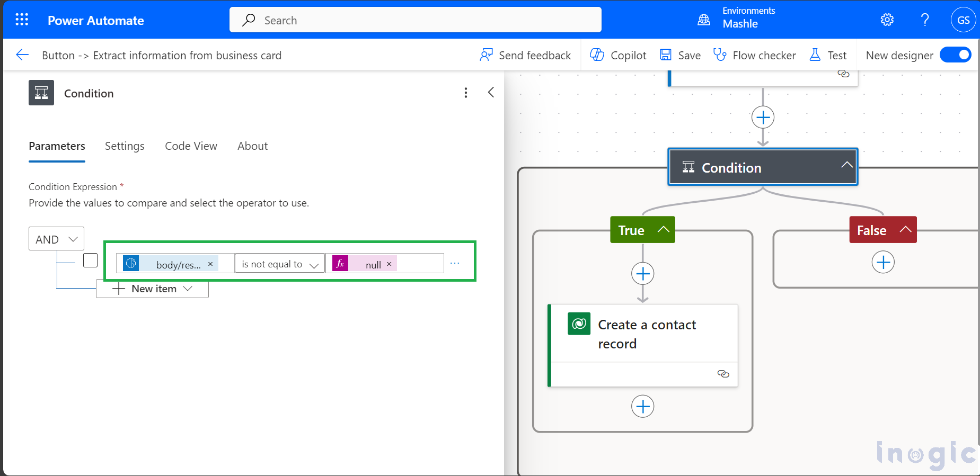Open Condition panel more options menu
The image size is (980, 476).
coord(466,93)
